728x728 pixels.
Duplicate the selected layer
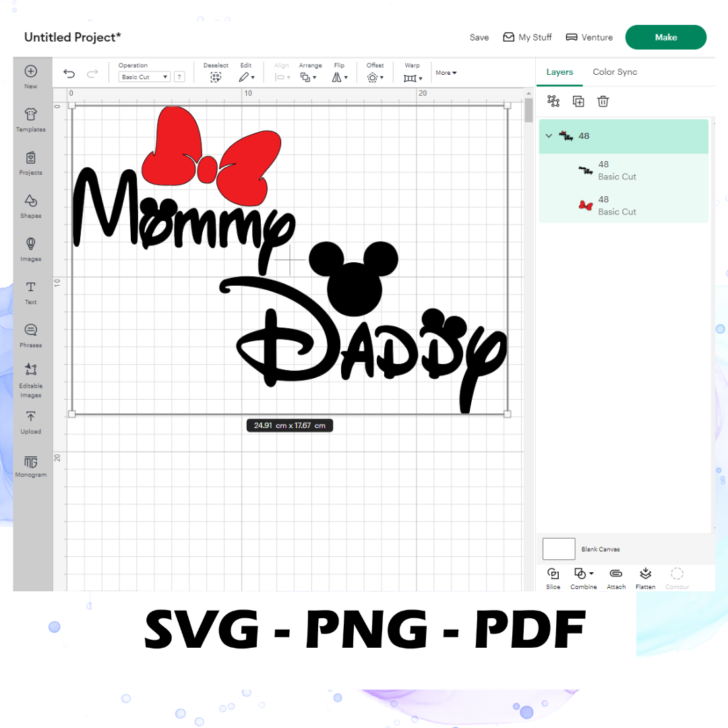578,100
